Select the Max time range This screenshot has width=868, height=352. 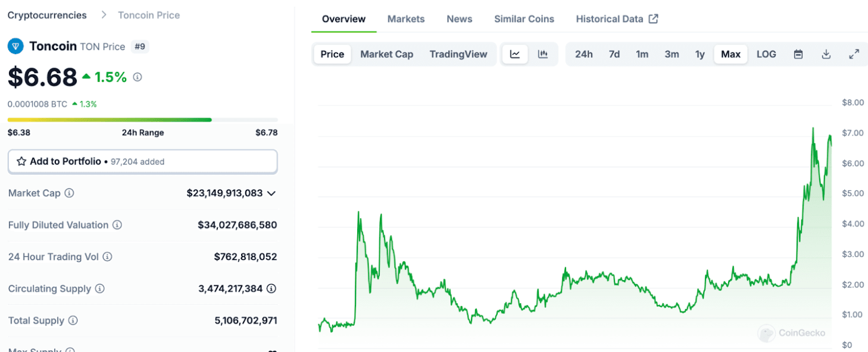[x=730, y=54]
